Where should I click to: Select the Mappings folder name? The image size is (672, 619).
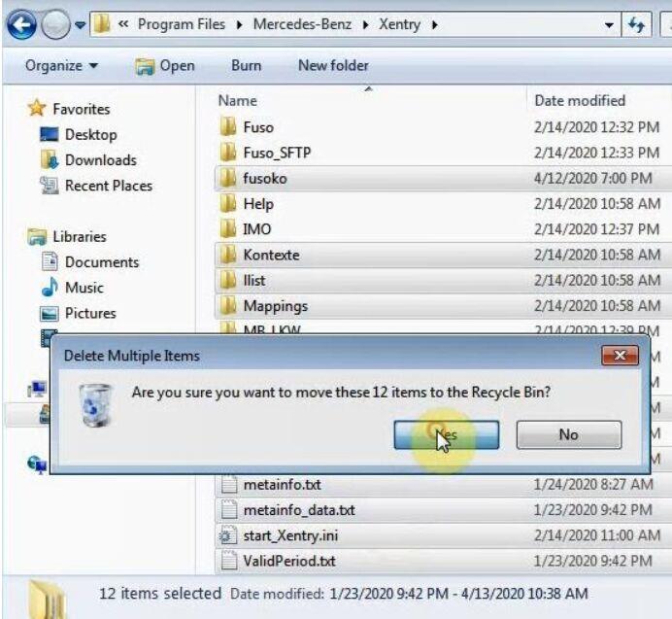(275, 306)
